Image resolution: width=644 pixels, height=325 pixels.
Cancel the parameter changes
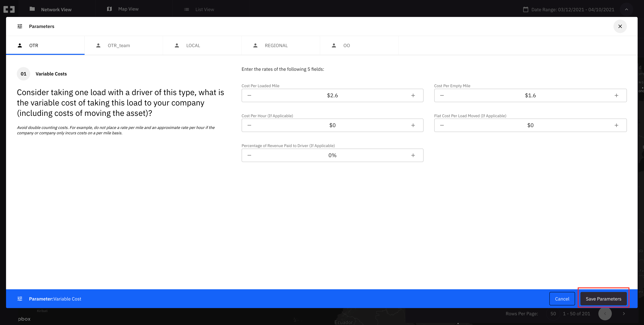pyautogui.click(x=562, y=299)
